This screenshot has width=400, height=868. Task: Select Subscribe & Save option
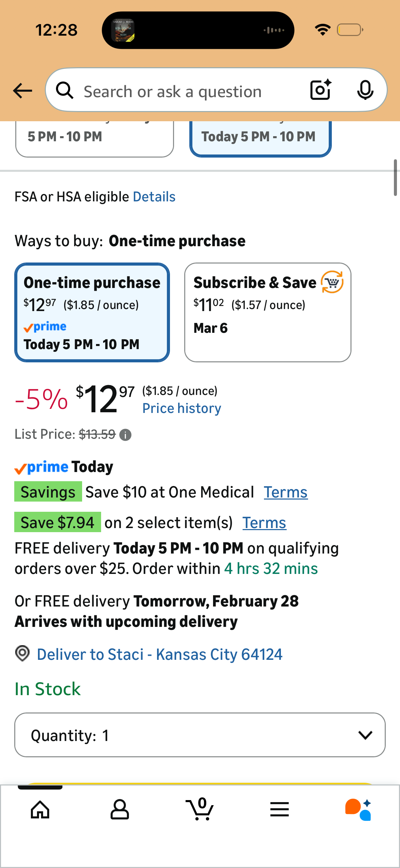coord(267,312)
